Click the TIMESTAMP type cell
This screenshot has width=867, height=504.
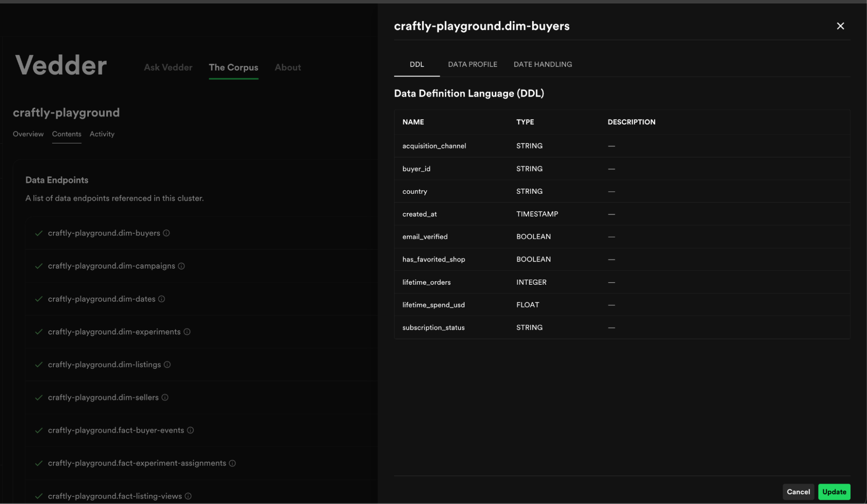tap(537, 214)
